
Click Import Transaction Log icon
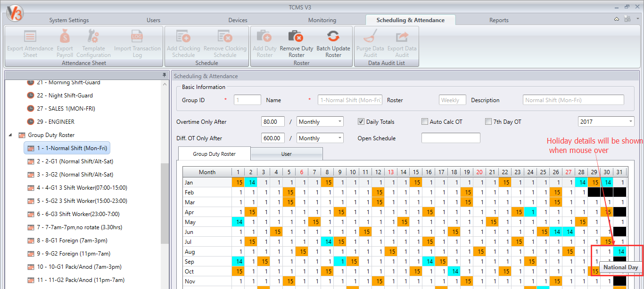pos(137,37)
